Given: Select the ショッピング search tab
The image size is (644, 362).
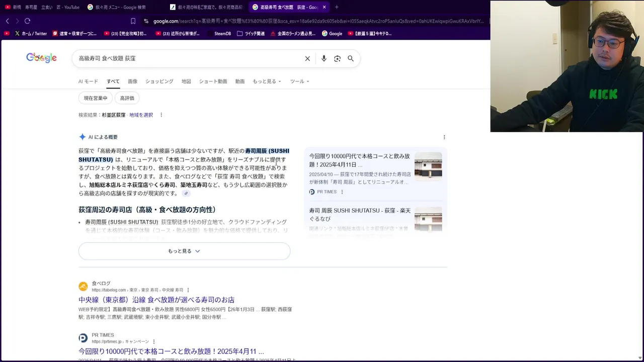Looking at the screenshot, I should [x=159, y=81].
